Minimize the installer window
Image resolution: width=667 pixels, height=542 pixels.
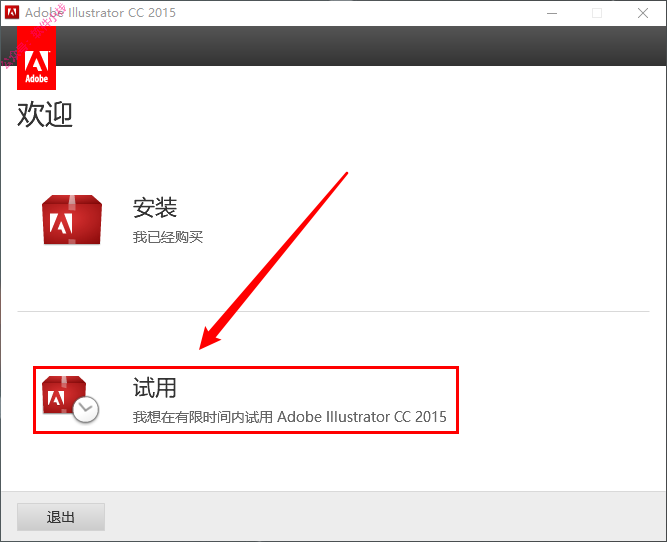click(x=552, y=13)
